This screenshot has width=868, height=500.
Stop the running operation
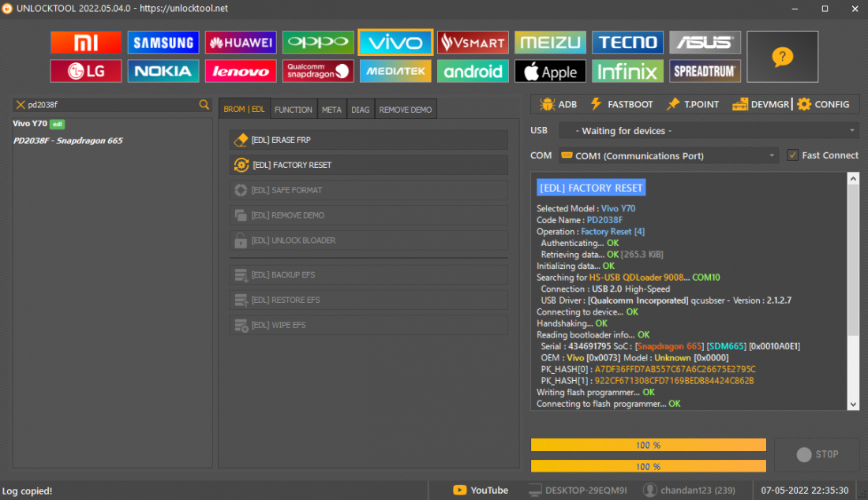817,454
